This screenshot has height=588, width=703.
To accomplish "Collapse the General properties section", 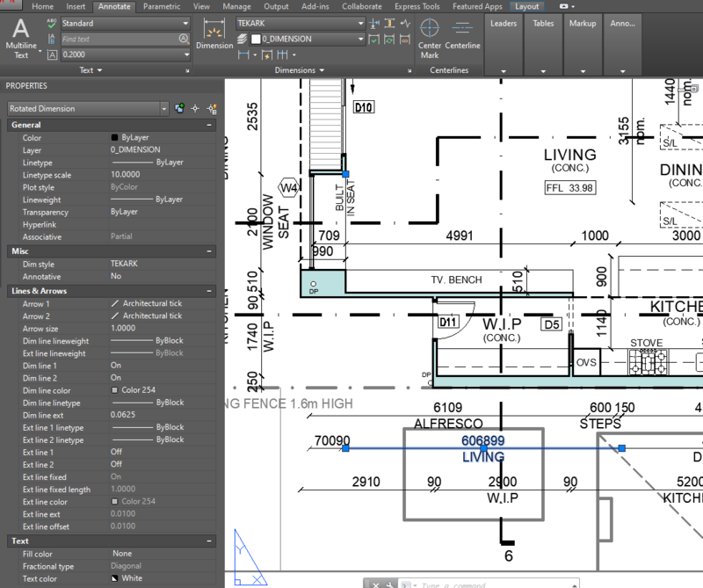I will tap(209, 126).
